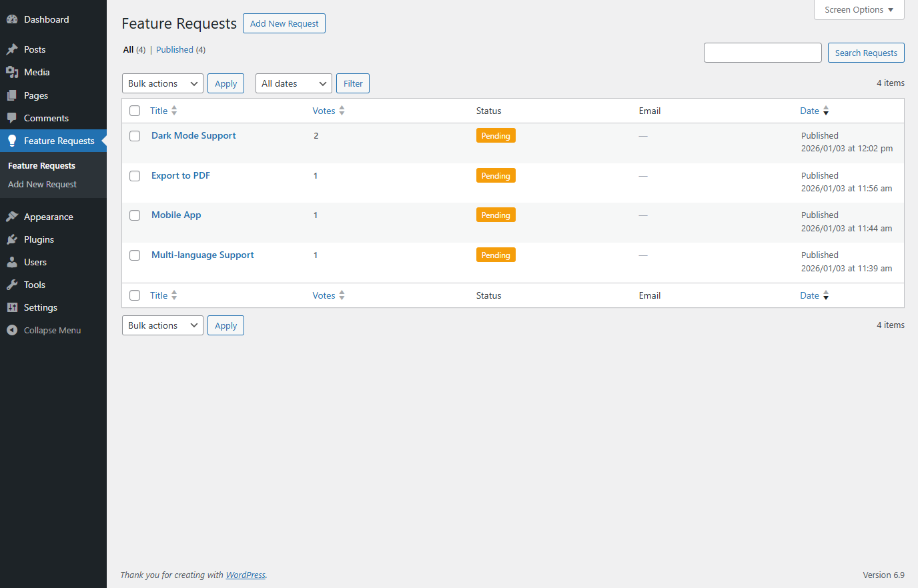The image size is (918, 588).
Task: Open the Users icon
Action: pos(13,262)
